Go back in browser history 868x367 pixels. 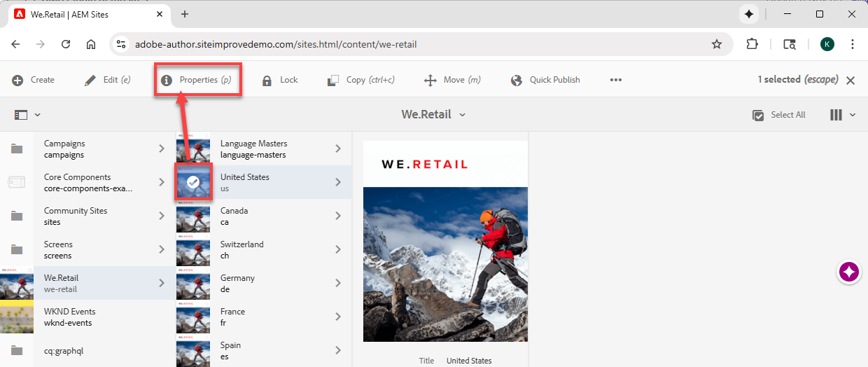coord(15,44)
